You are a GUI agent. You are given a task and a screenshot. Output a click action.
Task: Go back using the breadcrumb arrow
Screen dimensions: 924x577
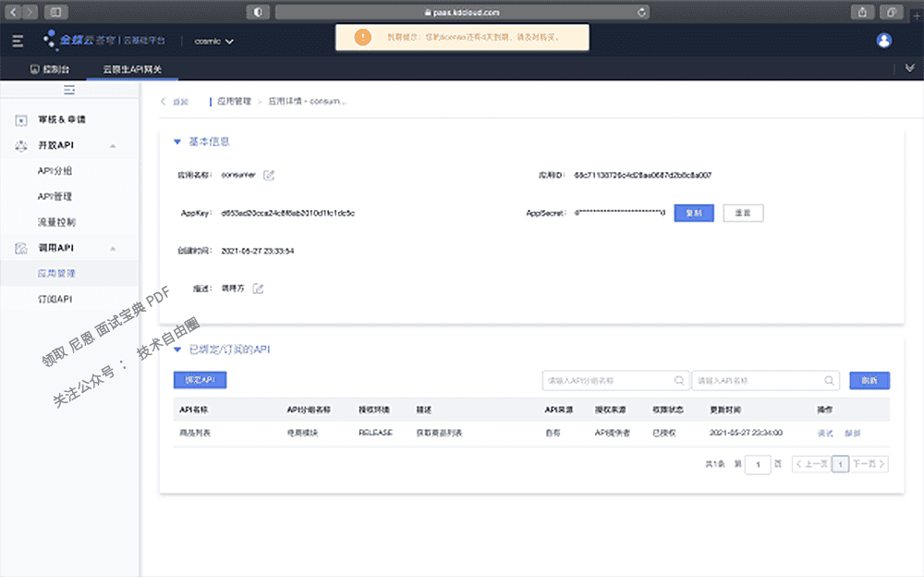coord(164,102)
